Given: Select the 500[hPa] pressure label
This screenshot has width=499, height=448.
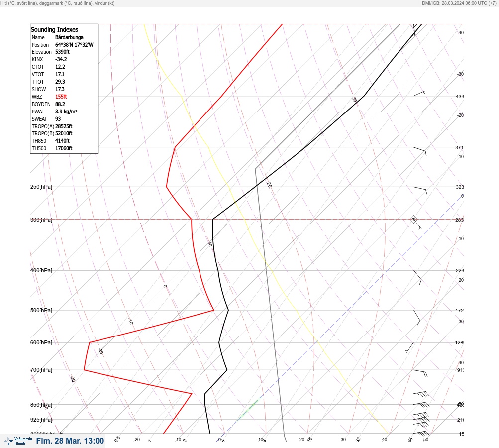Looking at the screenshot, I should click(x=41, y=310).
